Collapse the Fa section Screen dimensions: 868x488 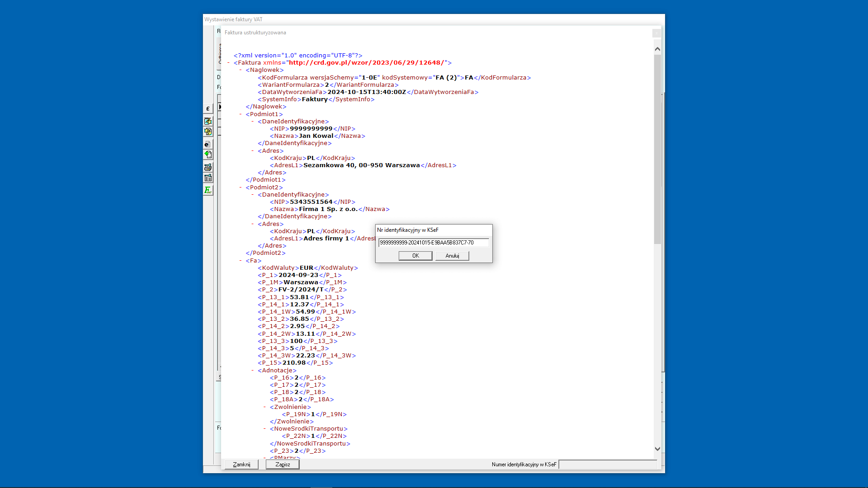(240, 261)
